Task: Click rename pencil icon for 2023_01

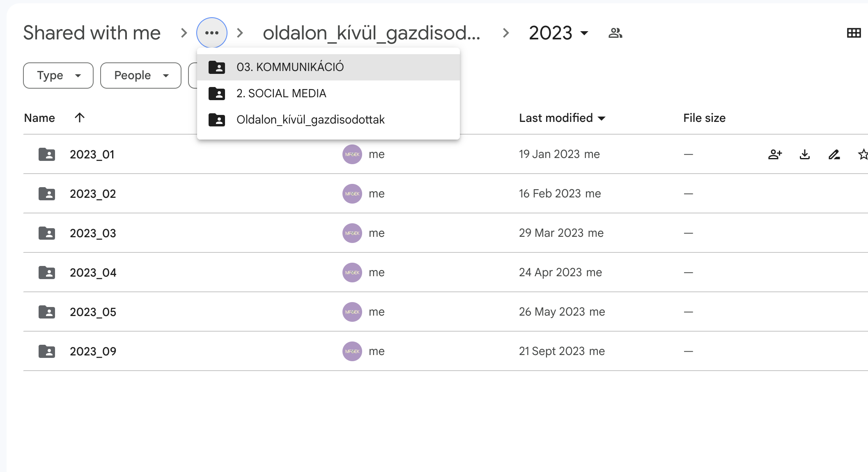Action: coord(834,154)
